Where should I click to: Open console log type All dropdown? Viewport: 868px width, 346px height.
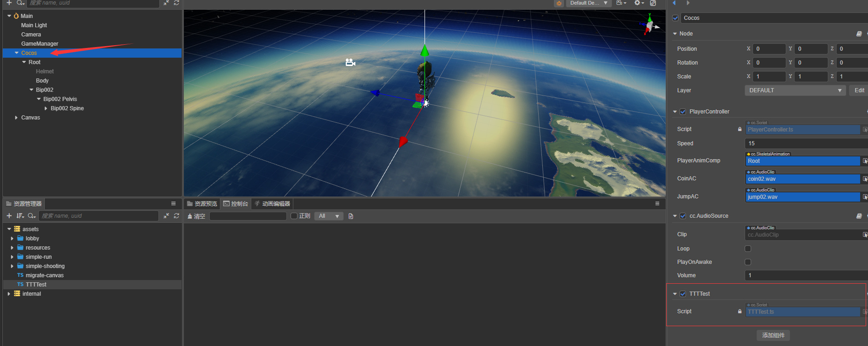point(329,216)
